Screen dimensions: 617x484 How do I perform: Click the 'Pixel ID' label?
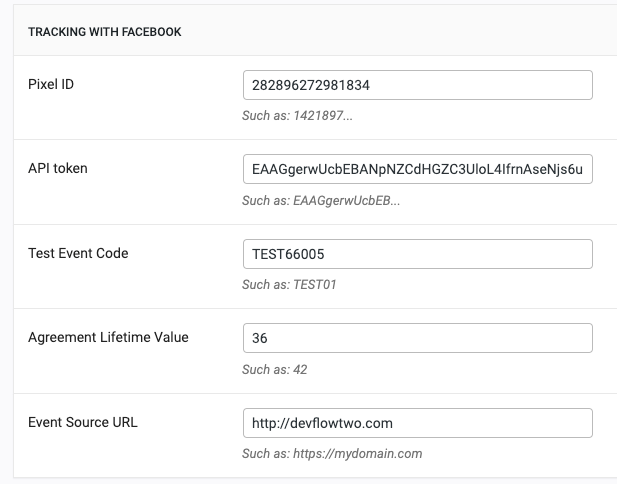pyautogui.click(x=51, y=84)
